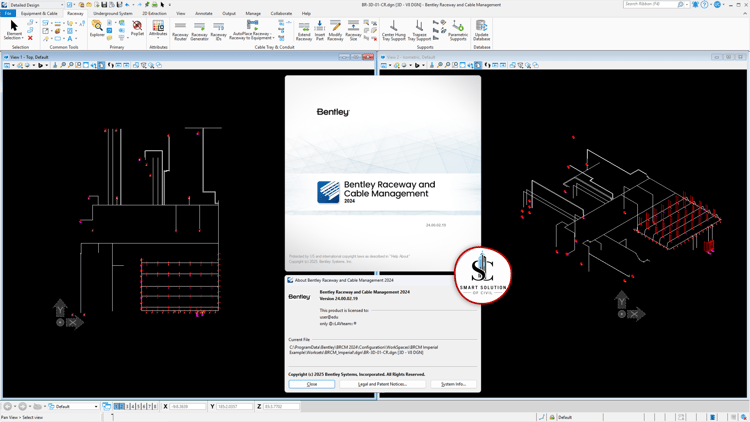Open Legal and Patent Notices
Viewport: 750px width, 422px height.
pyautogui.click(x=382, y=384)
